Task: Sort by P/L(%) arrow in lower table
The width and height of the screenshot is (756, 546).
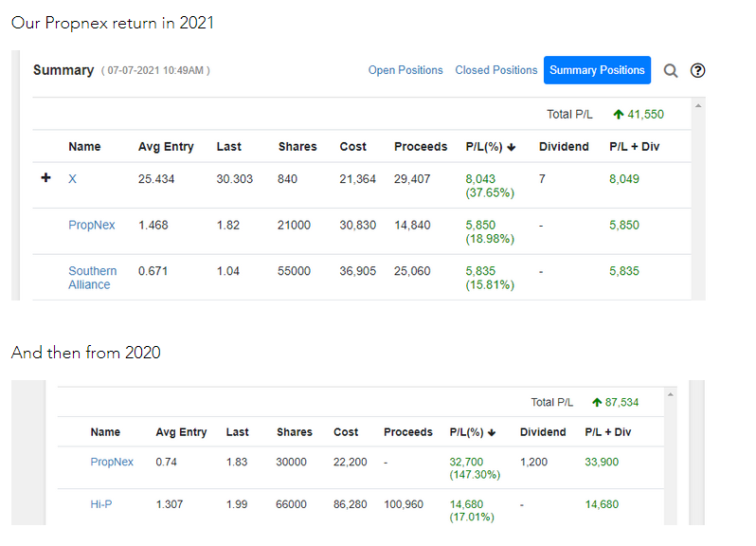Action: (492, 432)
